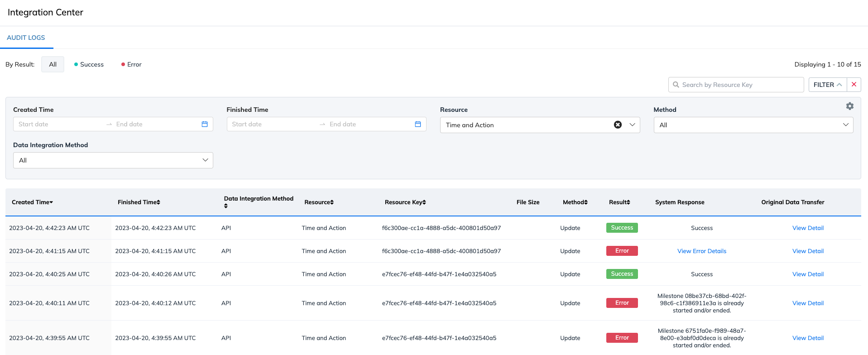
Task: Click Displaying 1 - 10 of 15 text
Action: pos(828,64)
